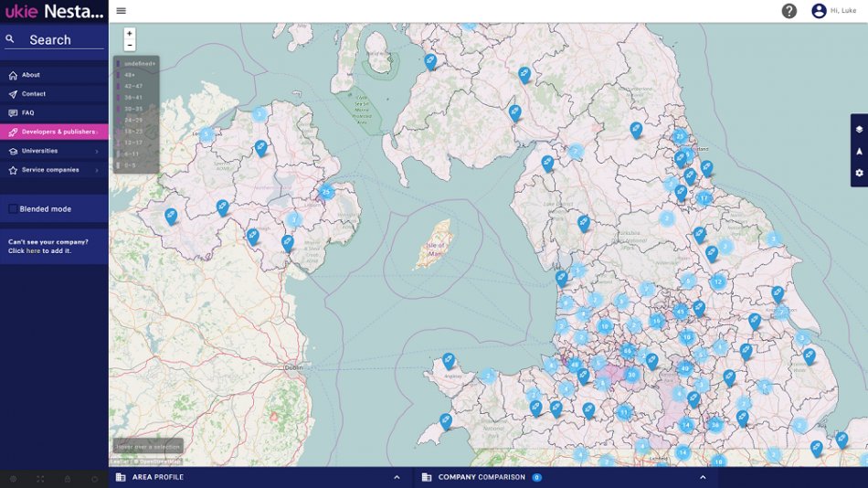Screen dimensions: 868x488
Task: Click the 48+ legend color swatch
Action: coord(118,75)
